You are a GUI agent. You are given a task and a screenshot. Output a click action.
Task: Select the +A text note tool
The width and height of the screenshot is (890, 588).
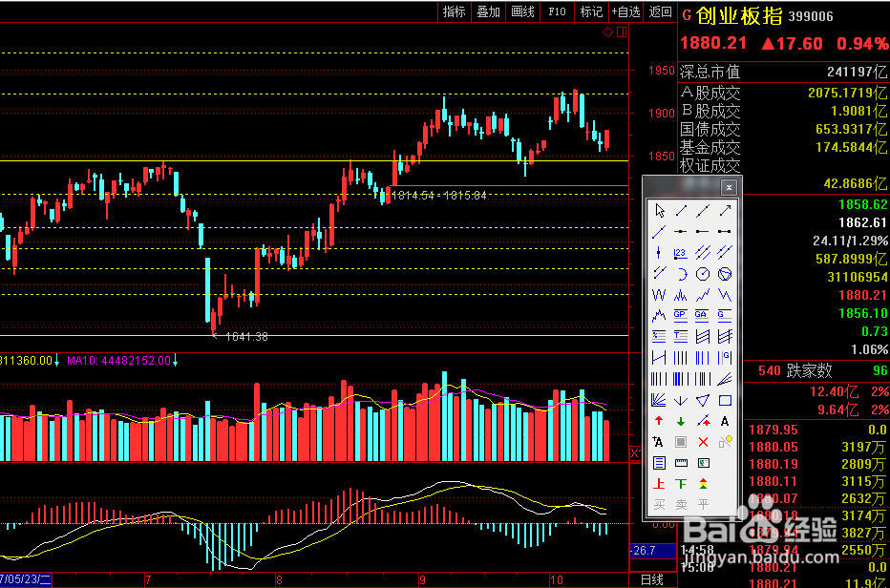(x=659, y=442)
